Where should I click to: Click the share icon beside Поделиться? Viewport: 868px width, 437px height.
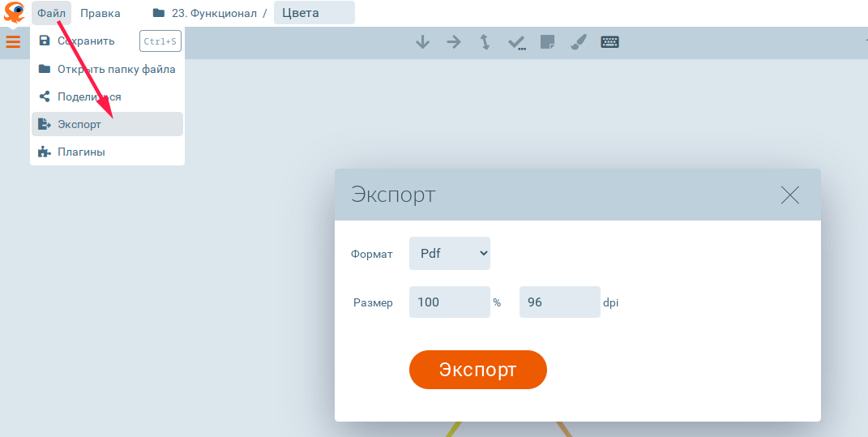[x=45, y=97]
